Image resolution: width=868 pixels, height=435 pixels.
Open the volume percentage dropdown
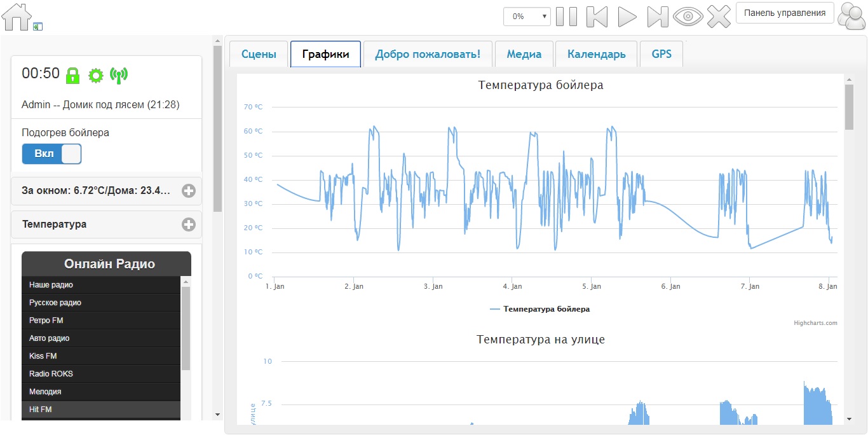[x=527, y=17]
